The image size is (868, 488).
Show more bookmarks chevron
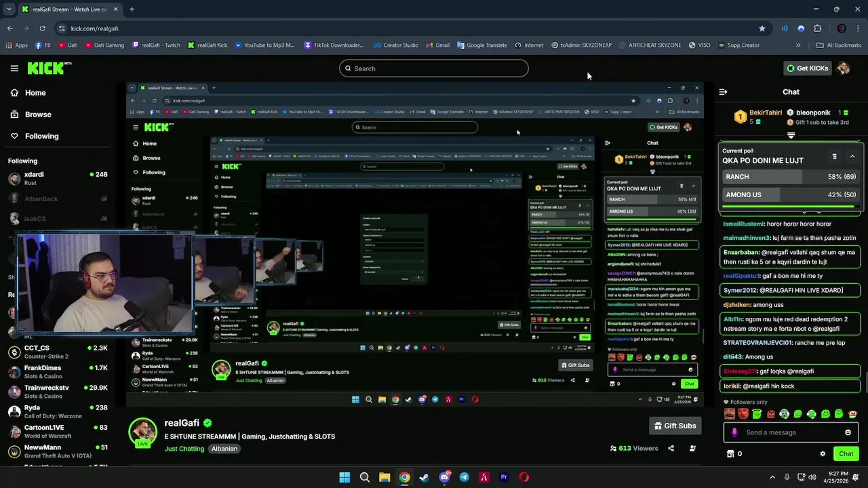[x=798, y=45]
